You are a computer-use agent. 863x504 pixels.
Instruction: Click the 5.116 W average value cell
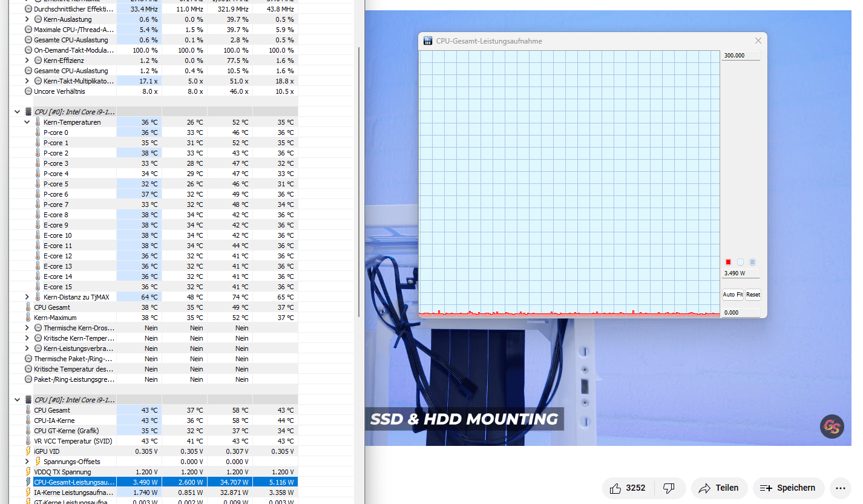point(275,482)
